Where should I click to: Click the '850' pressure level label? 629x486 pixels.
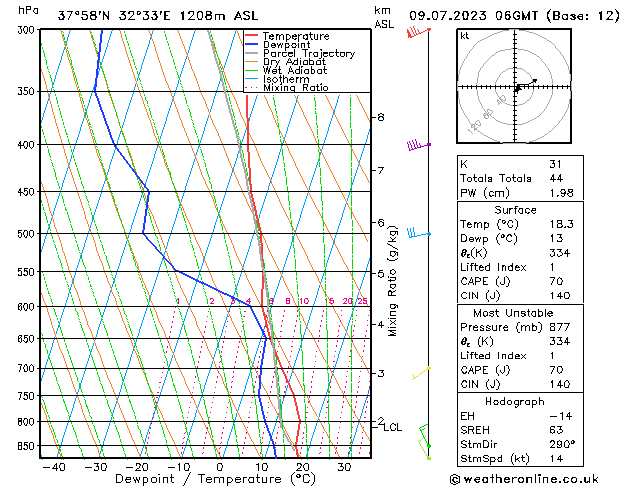[x=28, y=446]
